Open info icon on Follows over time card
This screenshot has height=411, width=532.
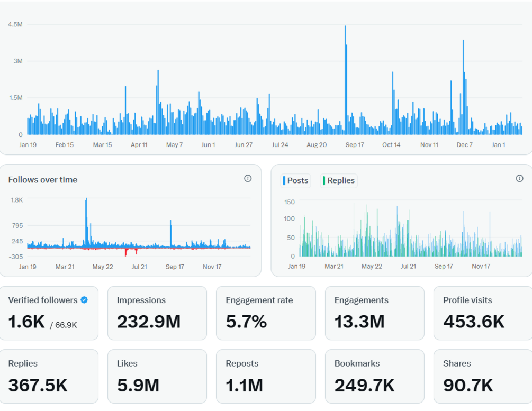tap(248, 178)
